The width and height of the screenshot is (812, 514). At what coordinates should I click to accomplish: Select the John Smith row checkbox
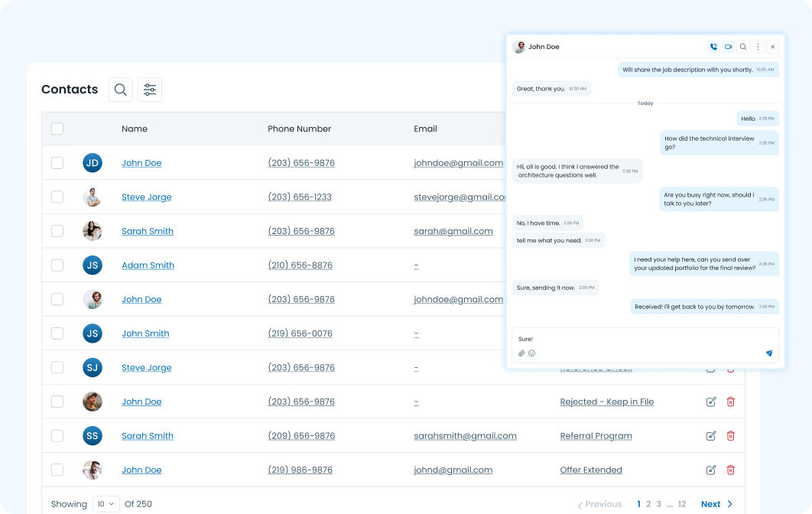point(57,333)
